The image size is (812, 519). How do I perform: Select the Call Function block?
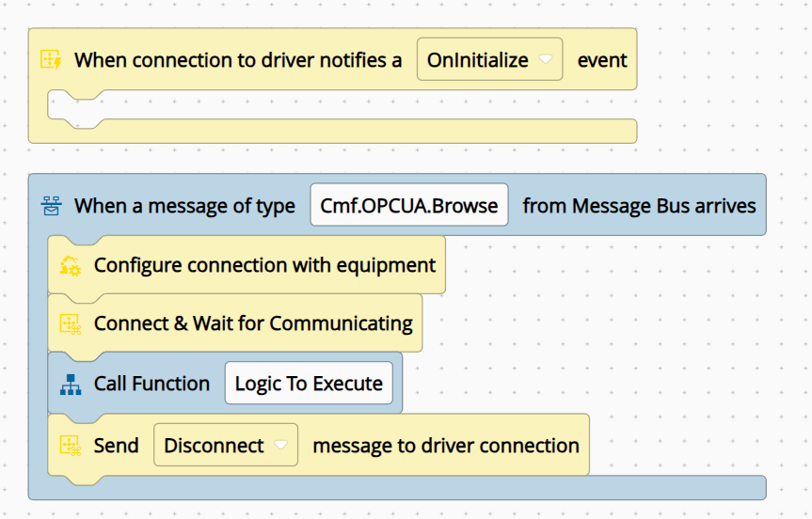225,384
